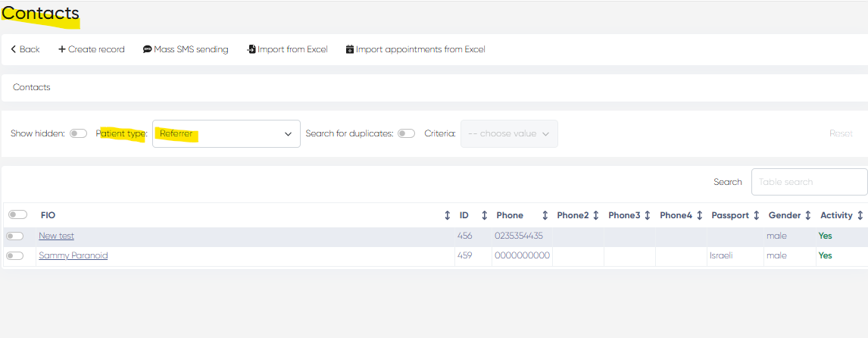Click Import from Excel icon

coord(251,49)
